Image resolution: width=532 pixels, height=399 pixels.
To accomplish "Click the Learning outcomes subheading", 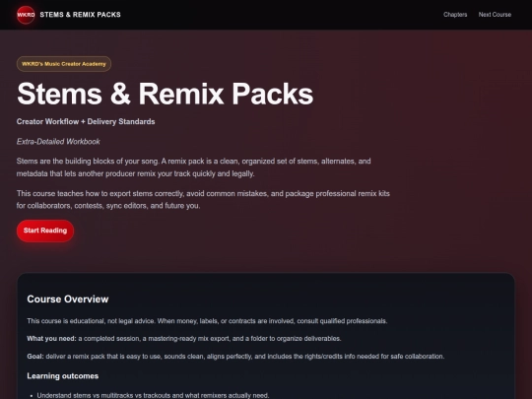I will coord(63,376).
